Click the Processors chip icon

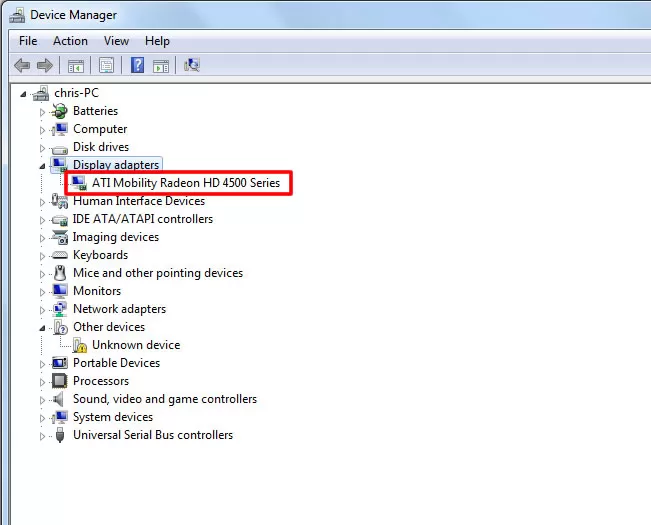coord(60,381)
